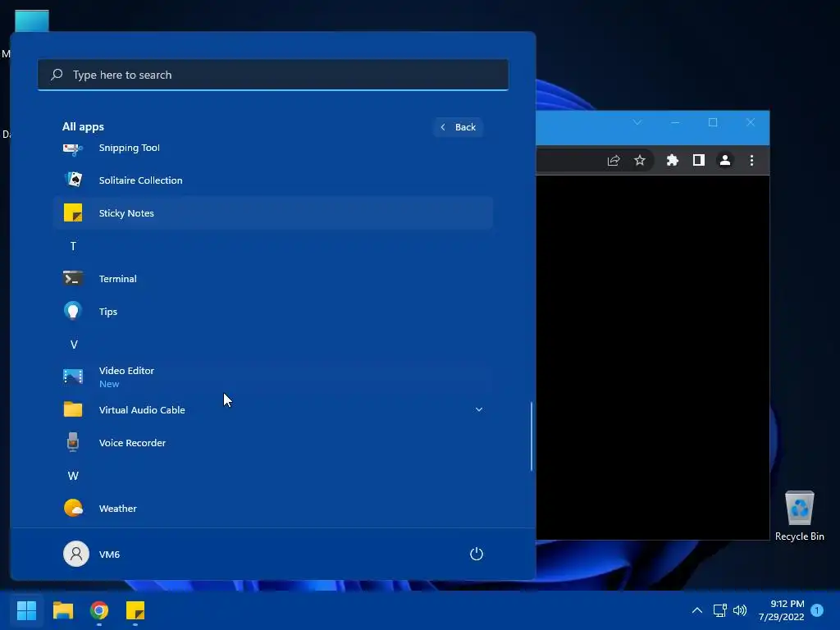Open the Video Editor app icon
The height and width of the screenshot is (630, 840).
(73, 377)
